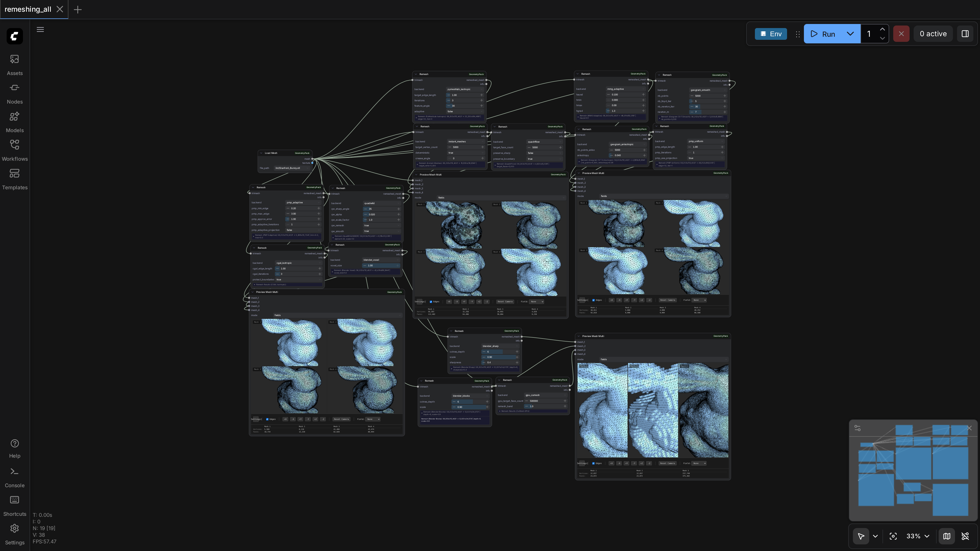This screenshot has width=980, height=551.
Task: Toggle the minimap visibility
Action: click(947, 536)
